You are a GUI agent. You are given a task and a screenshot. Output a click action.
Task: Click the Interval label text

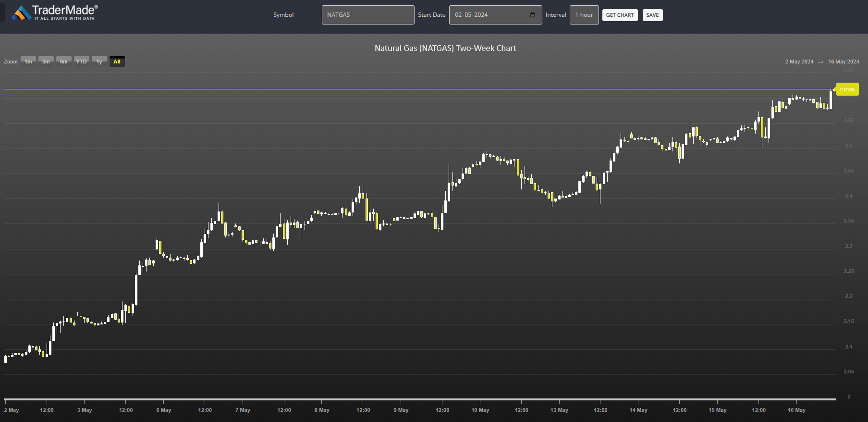[556, 15]
